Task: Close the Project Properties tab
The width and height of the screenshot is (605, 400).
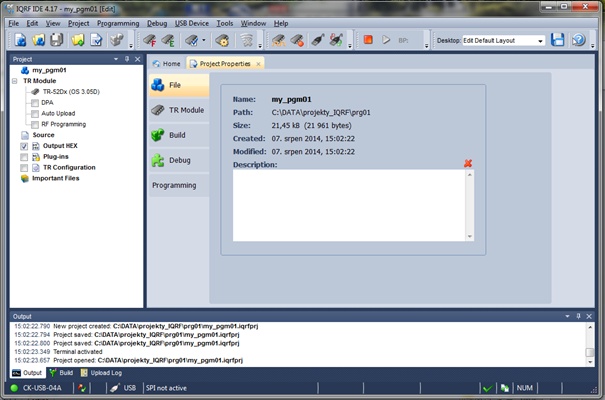Action: (259, 64)
